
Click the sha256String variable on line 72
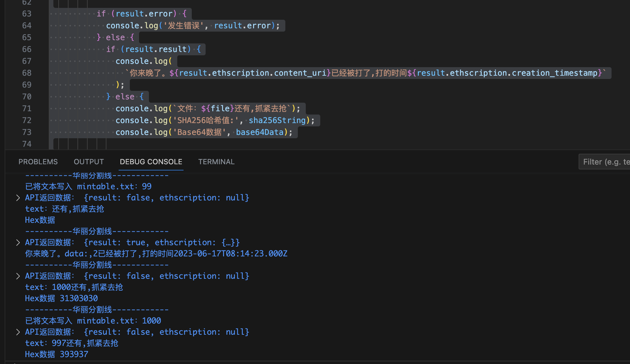click(x=277, y=120)
